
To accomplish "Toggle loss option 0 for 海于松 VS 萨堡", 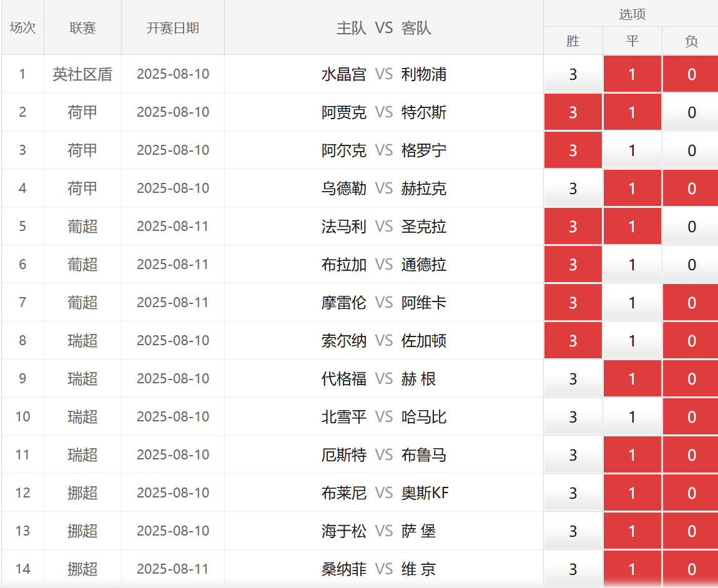I will [x=691, y=531].
